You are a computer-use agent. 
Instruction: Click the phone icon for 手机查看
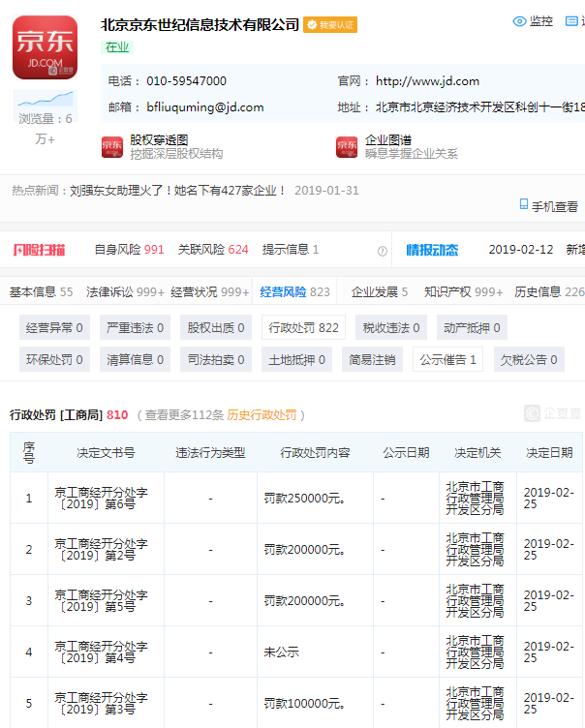(524, 205)
